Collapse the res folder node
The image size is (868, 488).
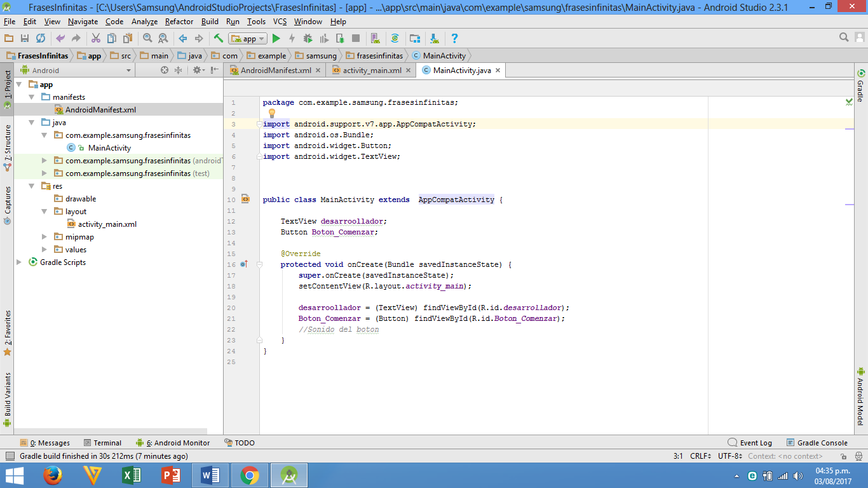(32, 186)
